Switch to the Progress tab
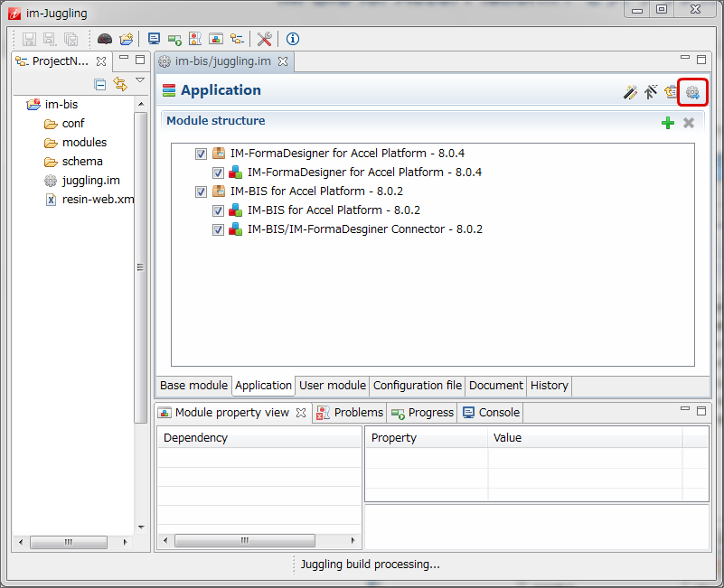The height and width of the screenshot is (588, 724). 422,413
